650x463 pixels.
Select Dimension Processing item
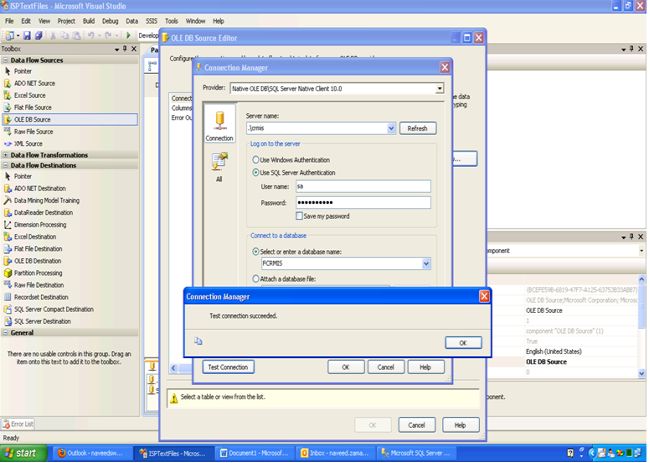39,224
